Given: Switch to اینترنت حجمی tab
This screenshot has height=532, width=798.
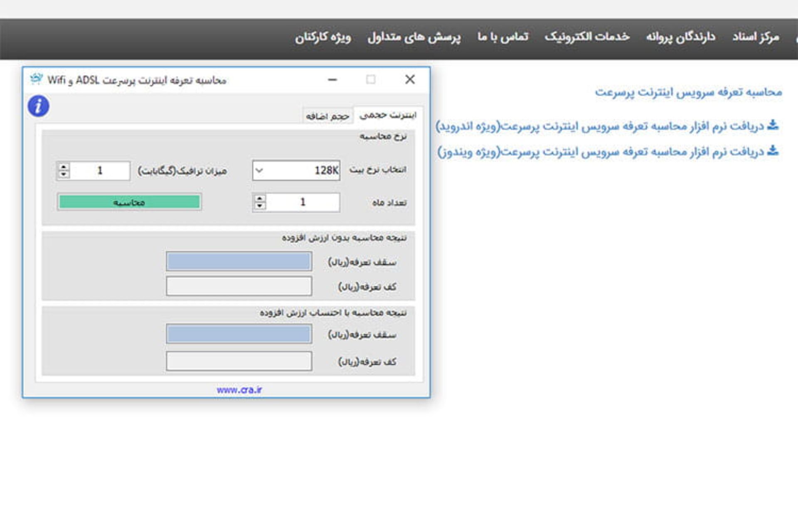Looking at the screenshot, I should click(x=388, y=115).
